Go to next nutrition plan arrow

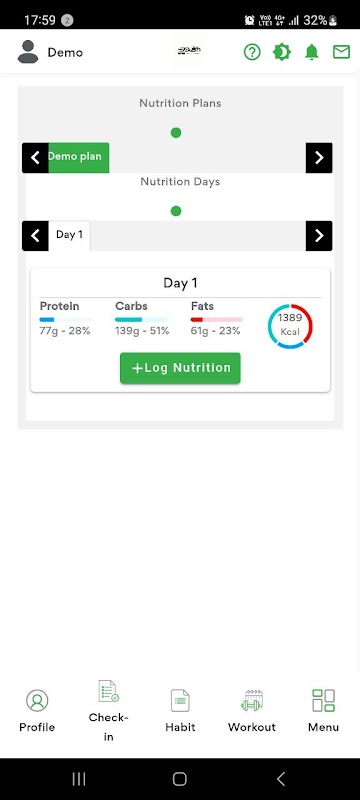pos(319,158)
